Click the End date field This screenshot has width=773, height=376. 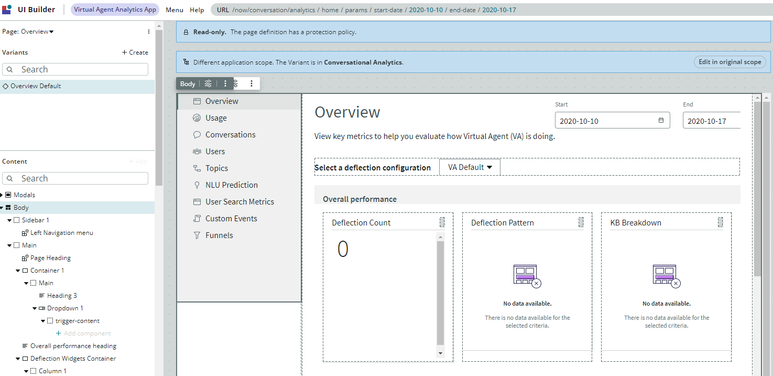tap(711, 121)
